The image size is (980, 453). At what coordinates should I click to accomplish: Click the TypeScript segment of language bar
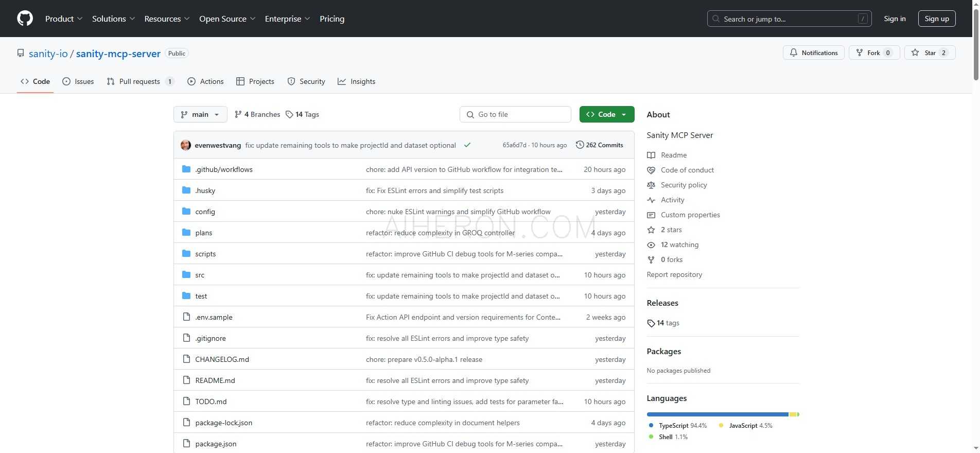tap(717, 414)
